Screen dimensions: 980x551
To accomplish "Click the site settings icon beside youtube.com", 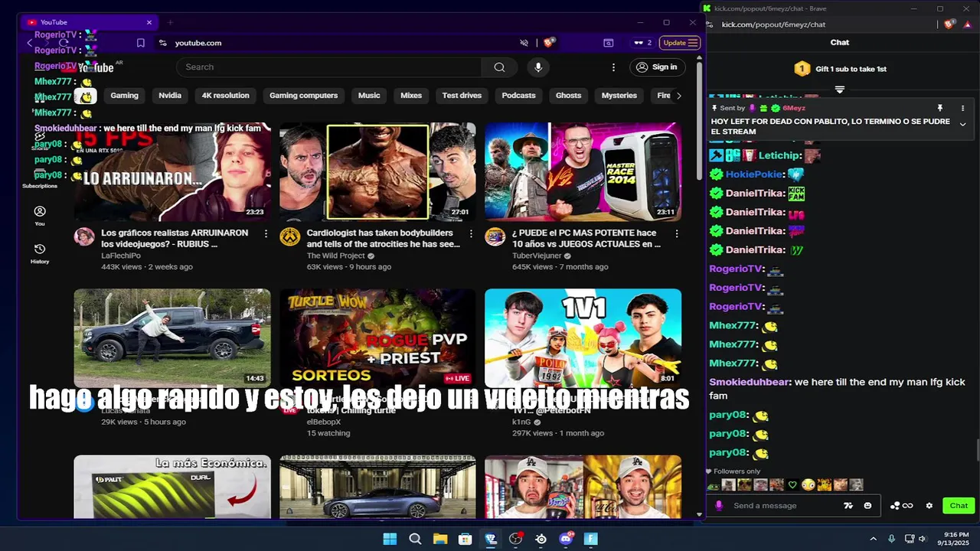I will click(x=162, y=43).
